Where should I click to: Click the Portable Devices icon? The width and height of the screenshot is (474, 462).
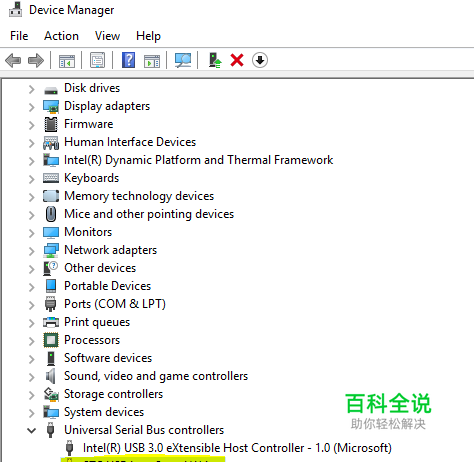point(51,286)
